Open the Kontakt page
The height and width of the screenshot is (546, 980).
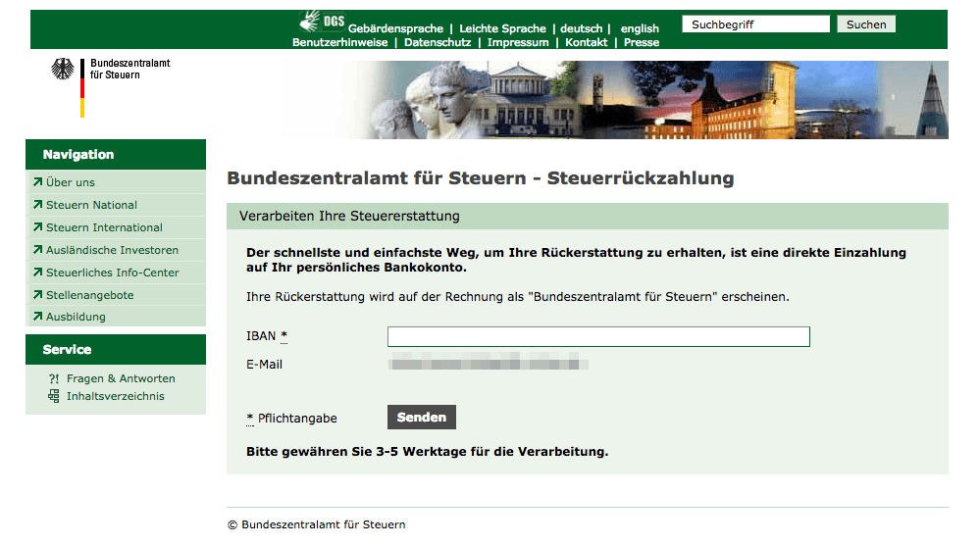pyautogui.click(x=587, y=42)
